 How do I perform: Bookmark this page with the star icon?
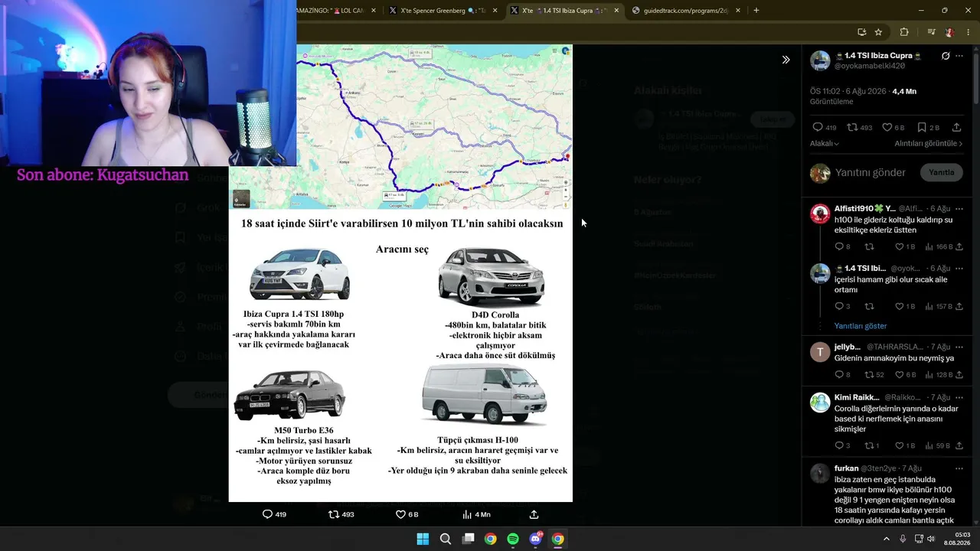point(878,32)
